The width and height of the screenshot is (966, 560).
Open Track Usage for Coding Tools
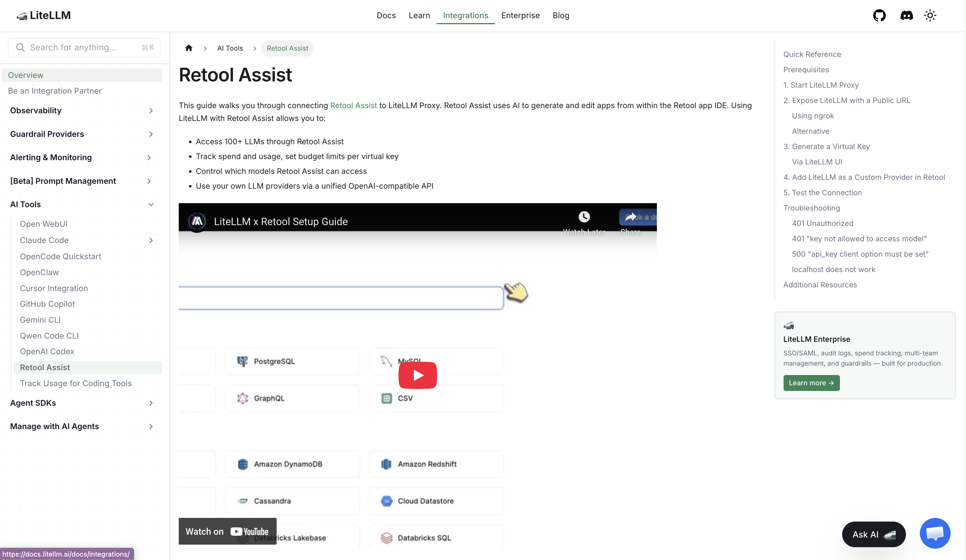point(76,383)
